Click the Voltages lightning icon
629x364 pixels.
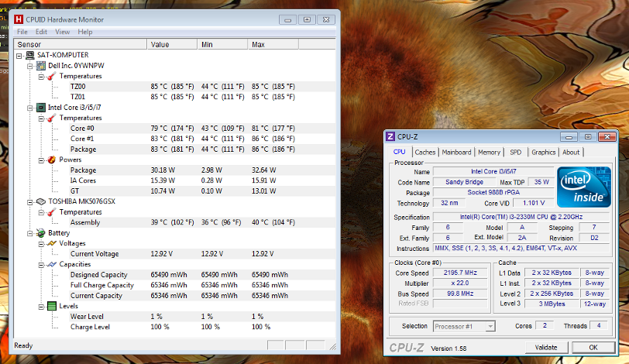pos(52,243)
